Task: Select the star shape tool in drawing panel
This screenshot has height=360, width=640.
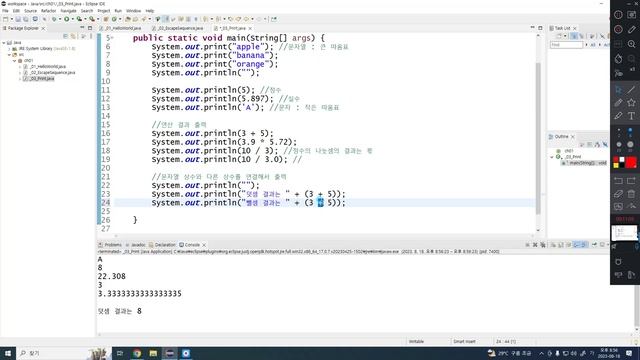Action: (x=631, y=102)
